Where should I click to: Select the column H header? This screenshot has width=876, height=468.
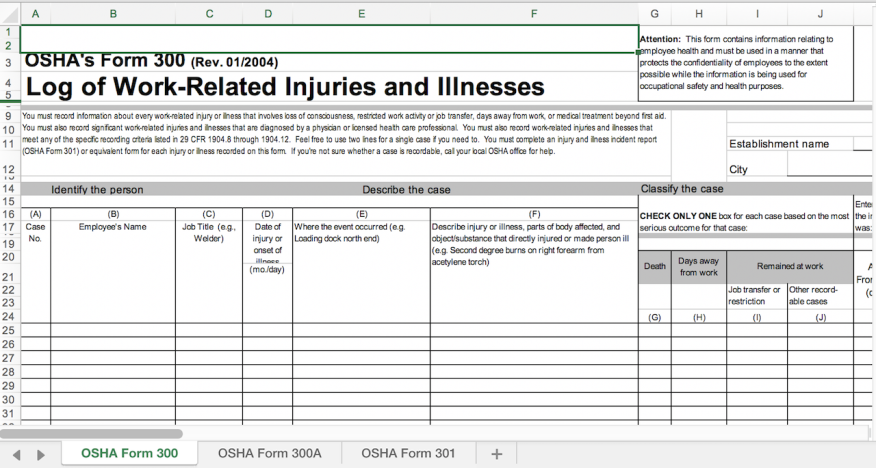[698, 14]
